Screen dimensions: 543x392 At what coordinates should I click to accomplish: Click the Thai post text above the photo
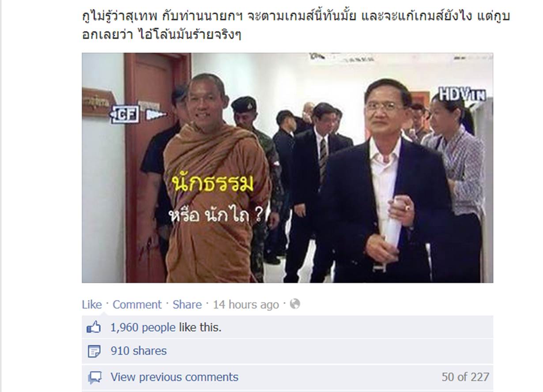click(296, 26)
